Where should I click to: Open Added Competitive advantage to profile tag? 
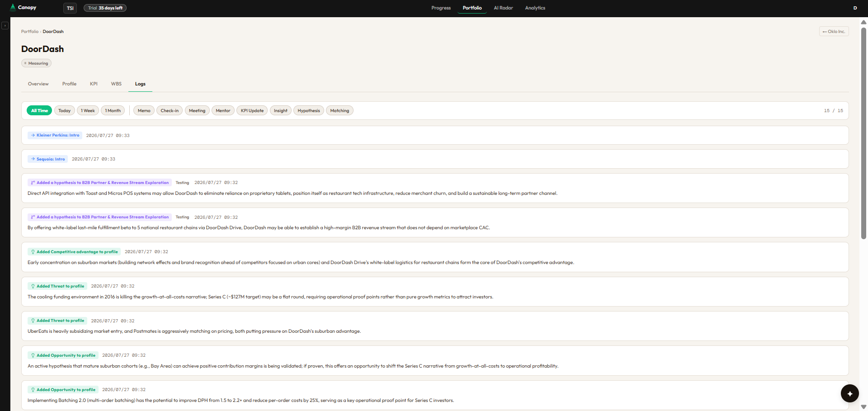[x=74, y=252]
